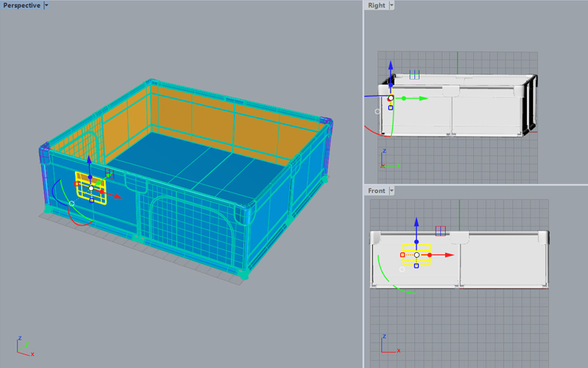This screenshot has height=368, width=588.
Task: Click the Front viewport title label
Action: point(376,191)
